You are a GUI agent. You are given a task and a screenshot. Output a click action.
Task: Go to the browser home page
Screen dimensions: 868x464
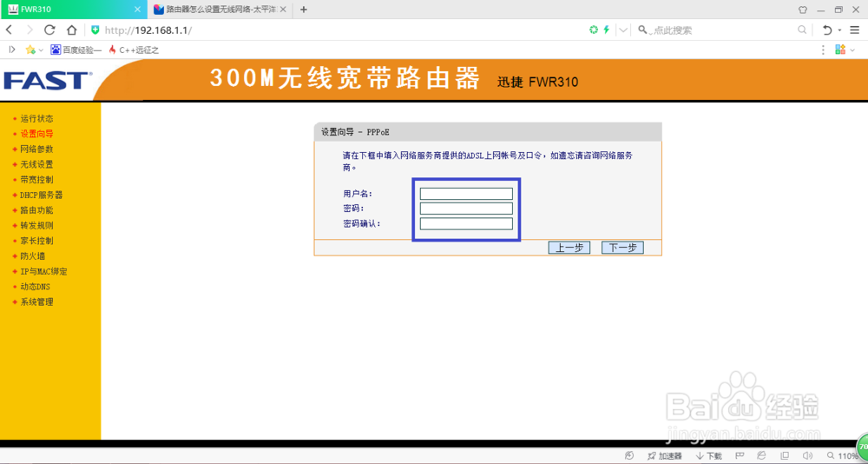tap(71, 30)
